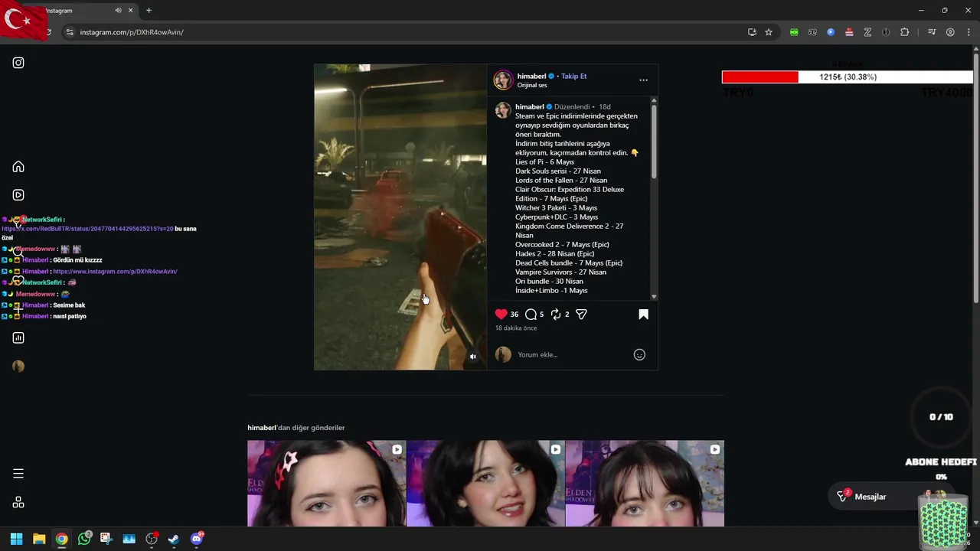Open the 'Orijinal ses' audio link
Screen dimensions: 980x551
(x=532, y=85)
